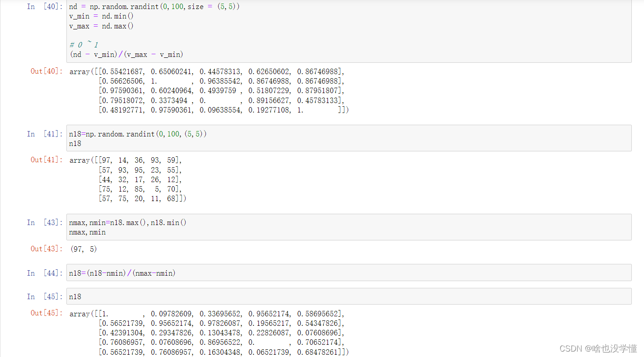Click value 0.3373494 in Out[40]
Image resolution: width=644 pixels, height=357 pixels.
pos(169,100)
